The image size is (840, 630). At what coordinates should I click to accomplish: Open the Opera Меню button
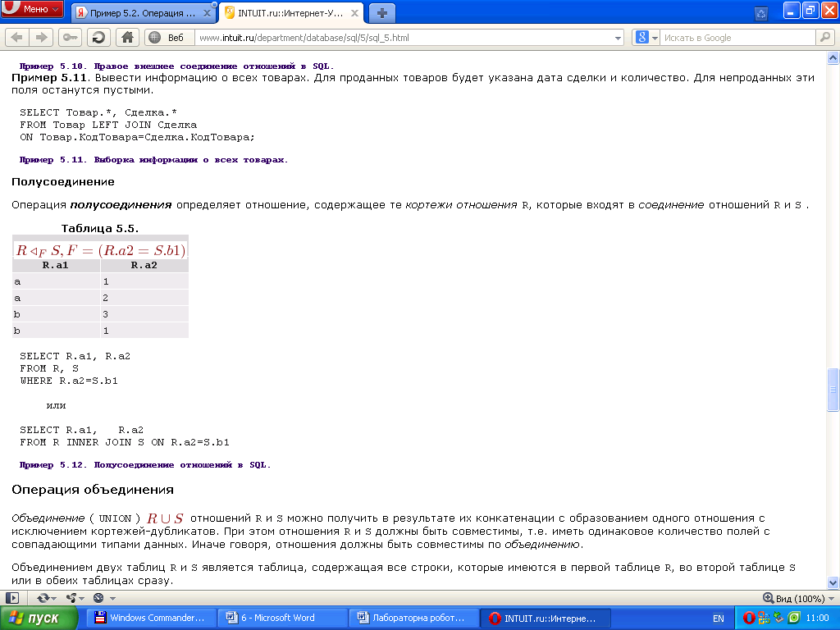point(33,10)
